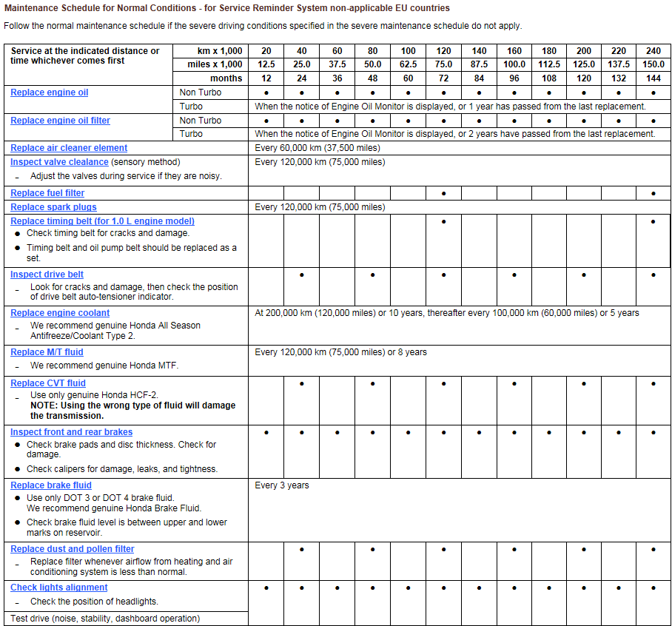Open the Replace fuel filter link
The width and height of the screenshot is (672, 626).
click(47, 193)
